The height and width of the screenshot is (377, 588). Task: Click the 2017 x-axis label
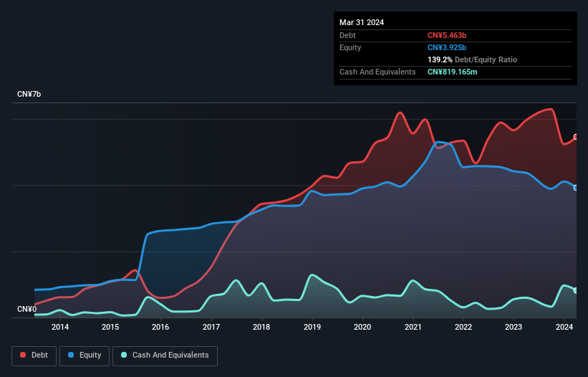point(211,327)
